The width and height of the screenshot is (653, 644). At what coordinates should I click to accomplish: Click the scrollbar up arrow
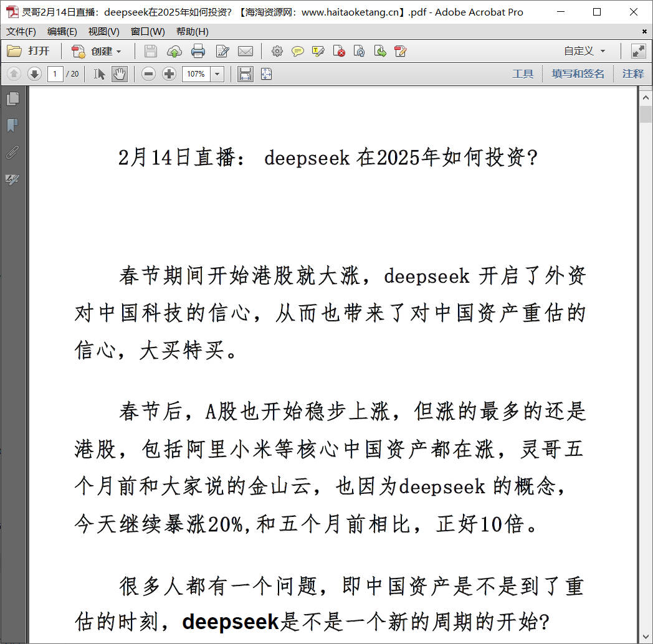point(646,98)
